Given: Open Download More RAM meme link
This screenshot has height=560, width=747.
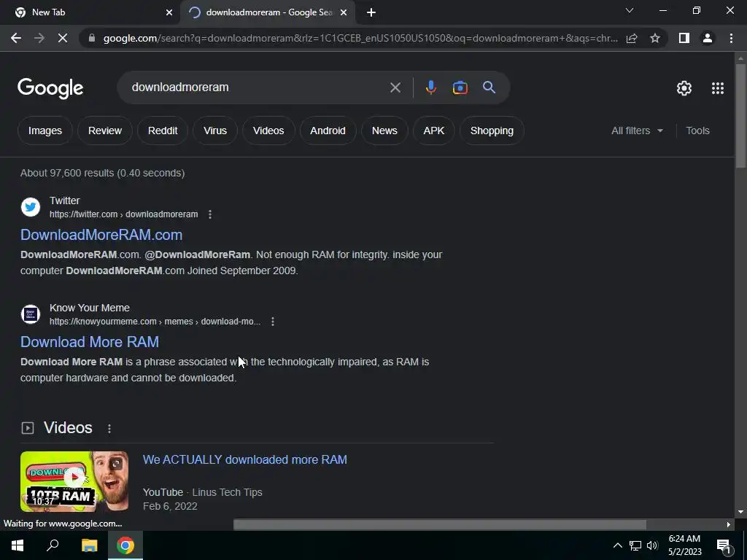Looking at the screenshot, I should pos(90,342).
